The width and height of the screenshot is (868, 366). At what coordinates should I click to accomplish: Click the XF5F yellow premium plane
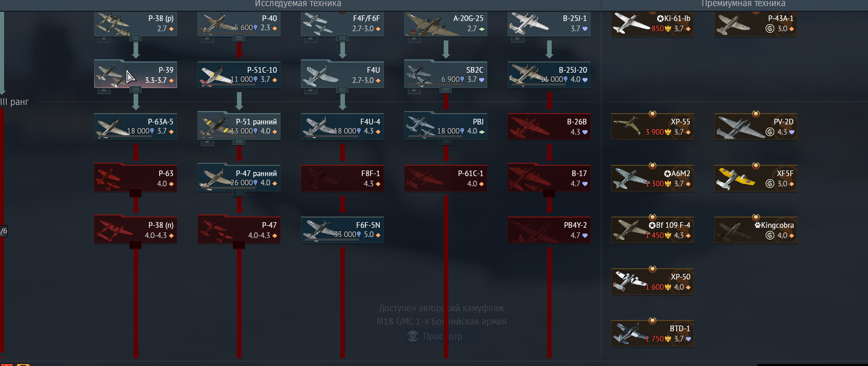pyautogui.click(x=755, y=178)
